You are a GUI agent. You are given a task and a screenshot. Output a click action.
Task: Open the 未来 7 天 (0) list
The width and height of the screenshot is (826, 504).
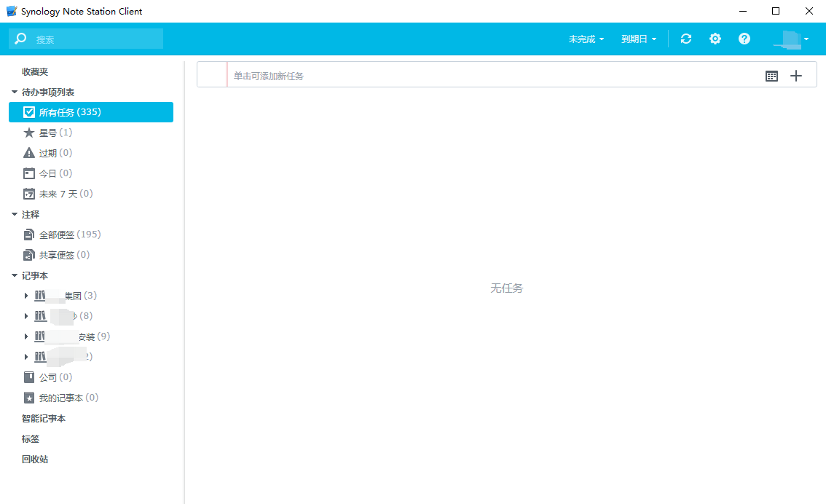(x=66, y=194)
